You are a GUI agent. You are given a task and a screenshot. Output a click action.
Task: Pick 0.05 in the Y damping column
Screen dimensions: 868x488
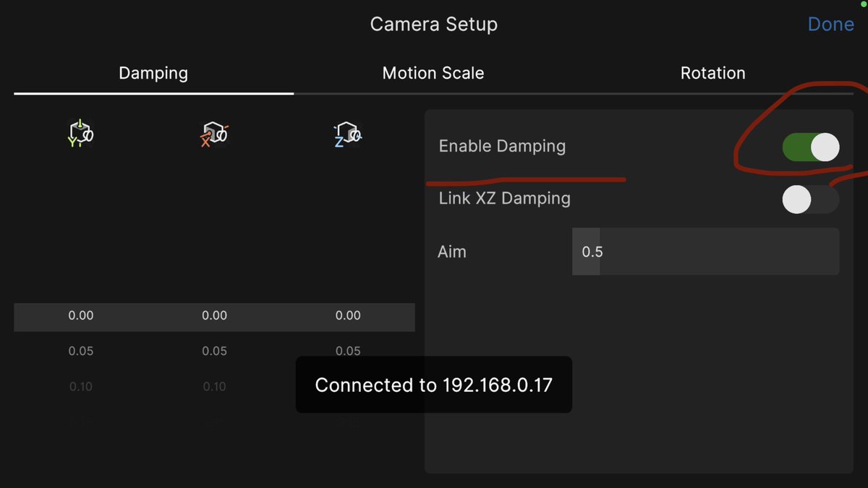tap(81, 351)
